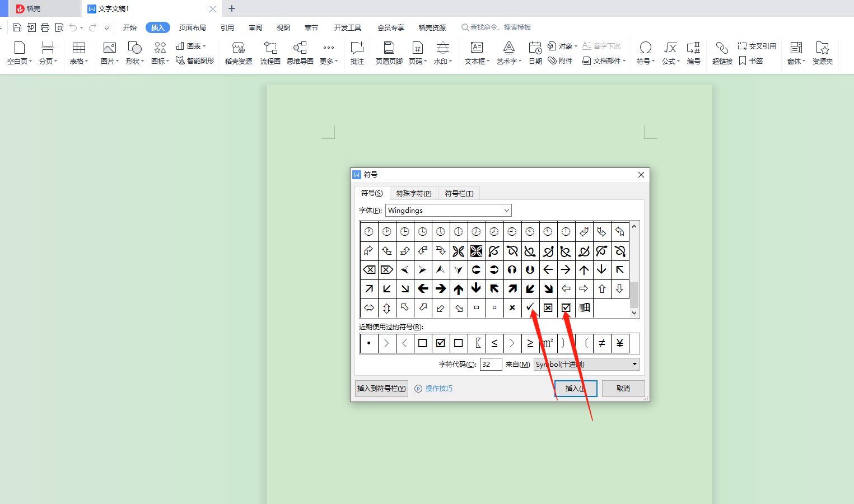Open the mind map (思维导图) tool
This screenshot has height=504, width=854.
[x=300, y=53]
